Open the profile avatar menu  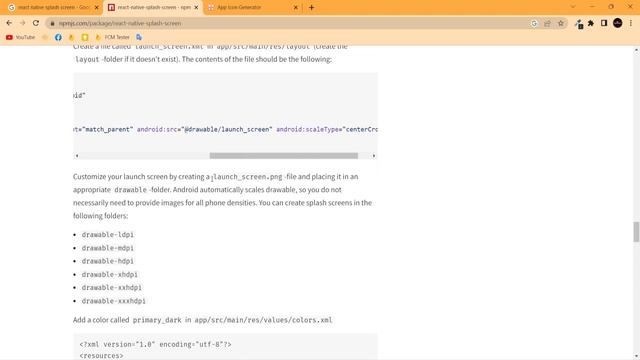click(618, 23)
